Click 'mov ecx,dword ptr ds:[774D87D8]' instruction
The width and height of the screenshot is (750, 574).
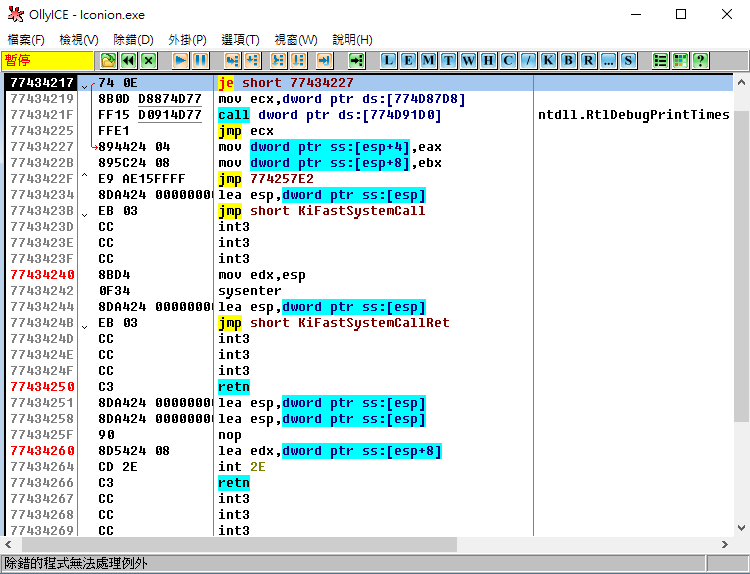(x=342, y=99)
